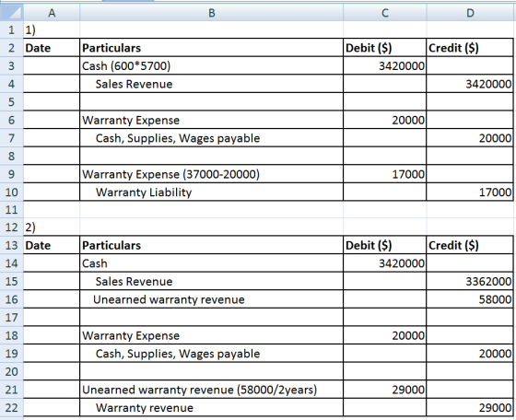Click 'Credit ($)' header in row 2
The height and width of the screenshot is (420, 516).
(x=470, y=48)
